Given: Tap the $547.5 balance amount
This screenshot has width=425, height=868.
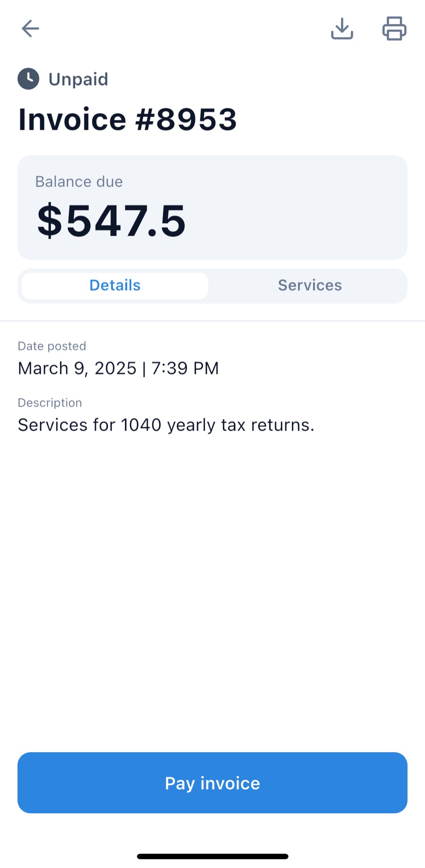Looking at the screenshot, I should point(111,221).
